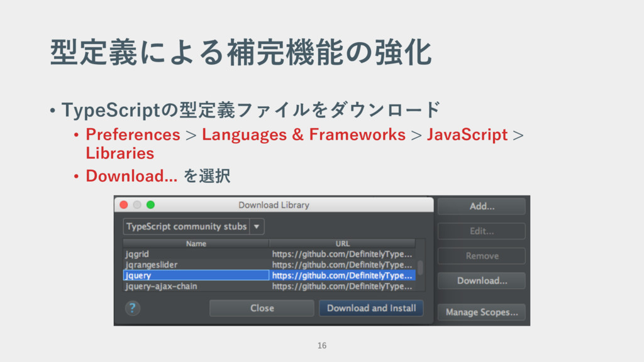Click the Remove button

click(x=482, y=256)
